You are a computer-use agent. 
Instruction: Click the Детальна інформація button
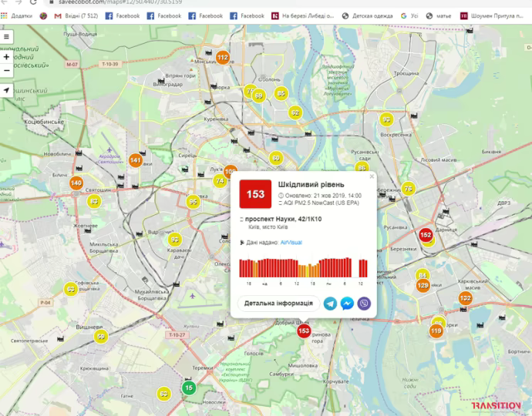pyautogui.click(x=278, y=304)
